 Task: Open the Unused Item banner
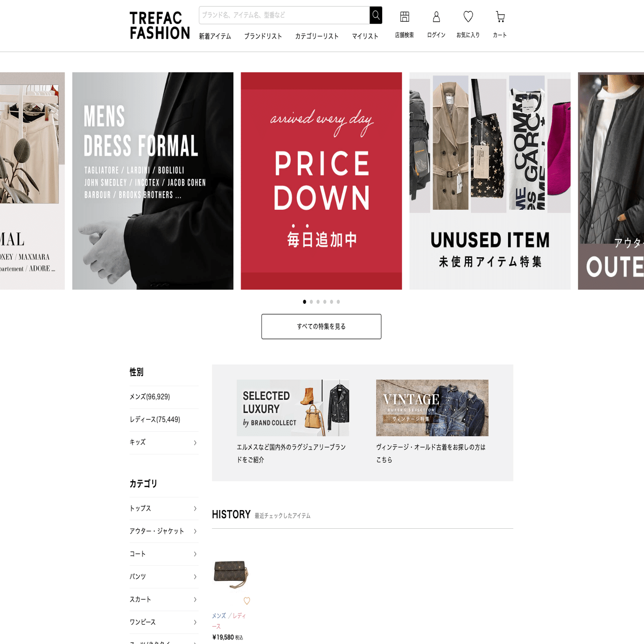click(x=490, y=181)
